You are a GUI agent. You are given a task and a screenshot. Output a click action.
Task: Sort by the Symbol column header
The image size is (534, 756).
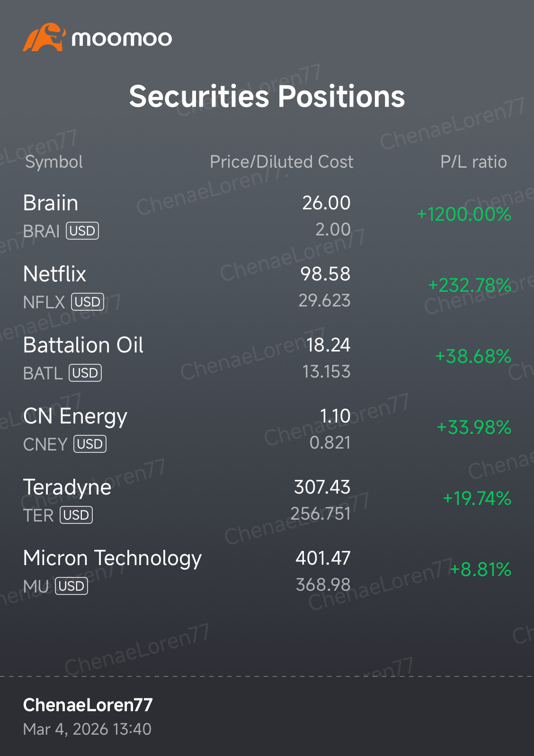(x=54, y=162)
